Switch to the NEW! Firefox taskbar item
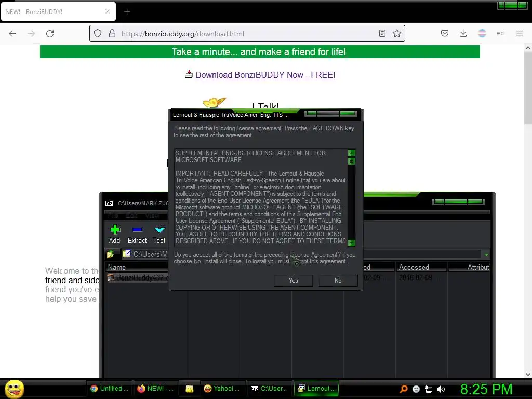532x399 pixels. click(155, 389)
